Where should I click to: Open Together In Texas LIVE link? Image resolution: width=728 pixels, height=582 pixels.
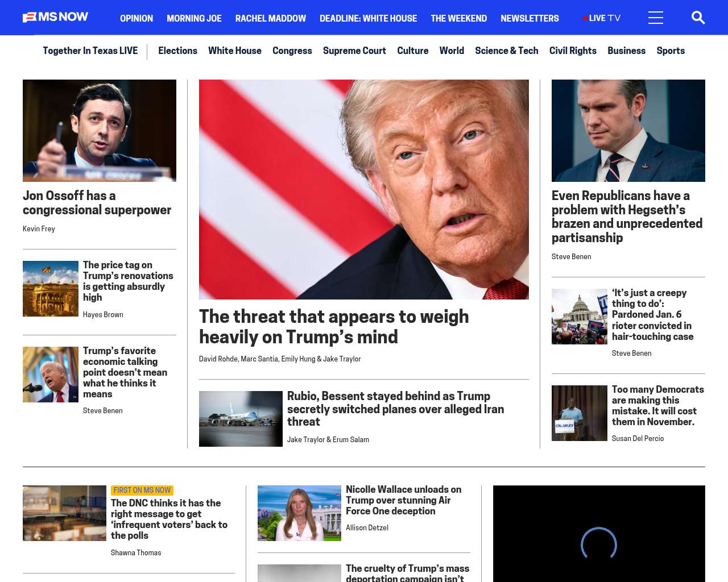click(x=90, y=51)
